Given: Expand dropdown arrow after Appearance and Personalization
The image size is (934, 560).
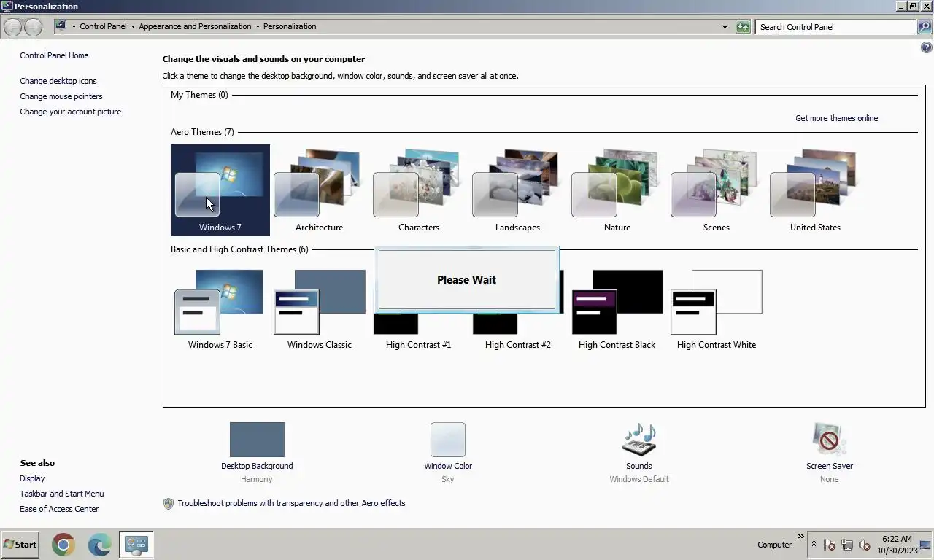Looking at the screenshot, I should click(x=258, y=27).
